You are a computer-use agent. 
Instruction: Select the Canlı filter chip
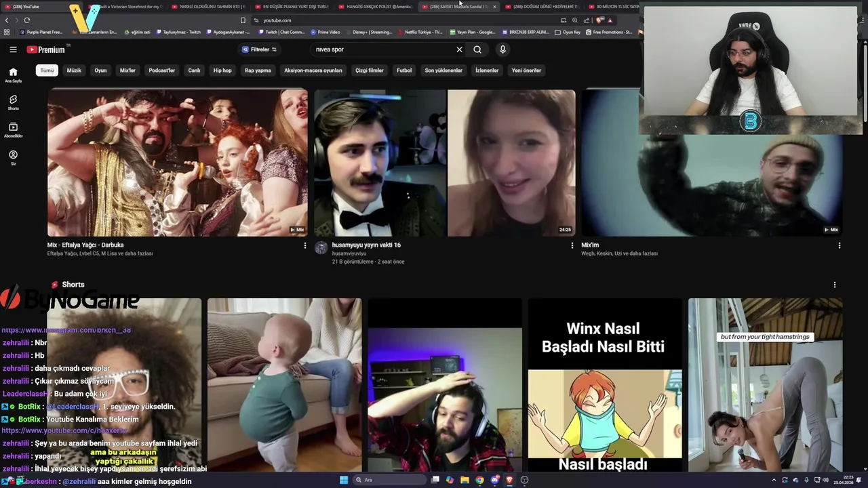pyautogui.click(x=194, y=70)
